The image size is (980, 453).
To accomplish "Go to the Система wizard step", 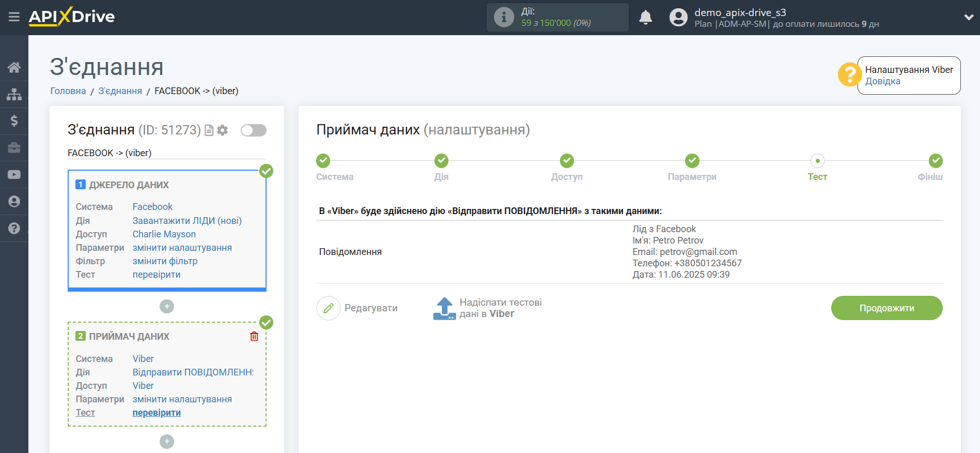I will (323, 161).
